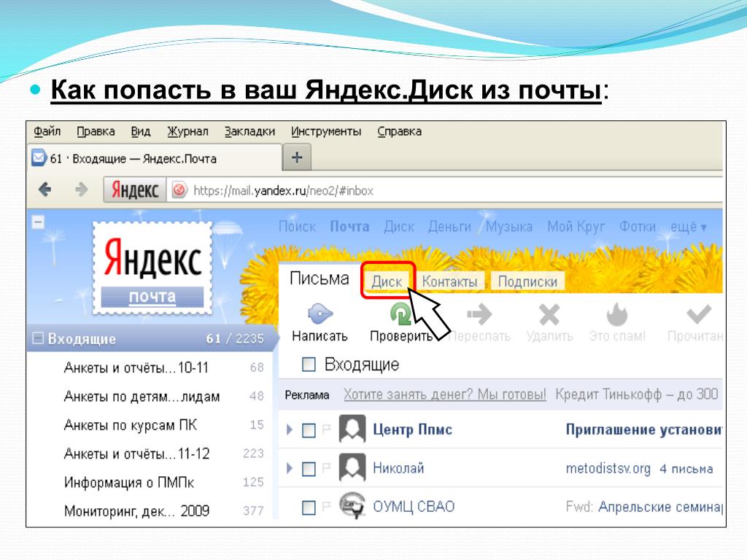Open Музыка service link
This screenshot has height=560, width=747.
coord(508,227)
